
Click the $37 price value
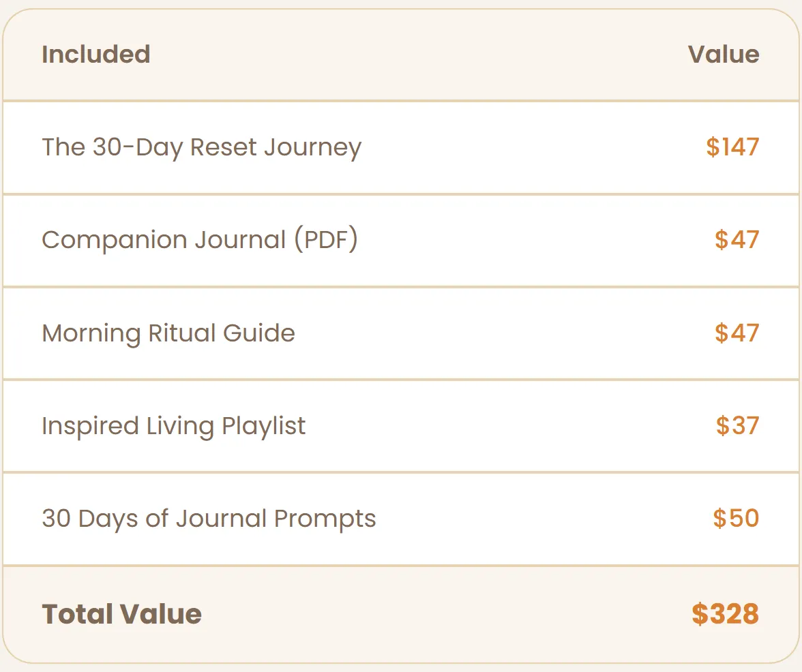(x=737, y=426)
